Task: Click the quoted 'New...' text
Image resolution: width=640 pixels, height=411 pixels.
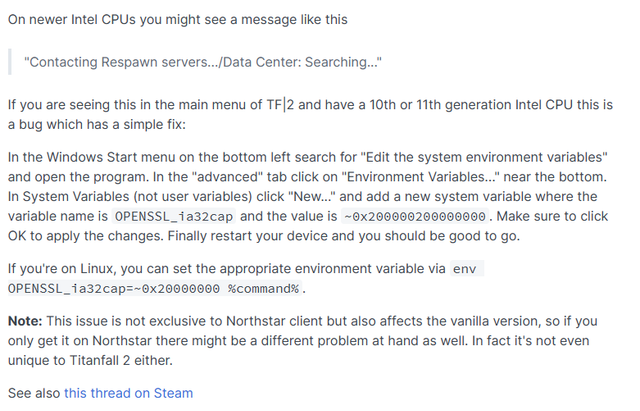Action: click(312, 197)
